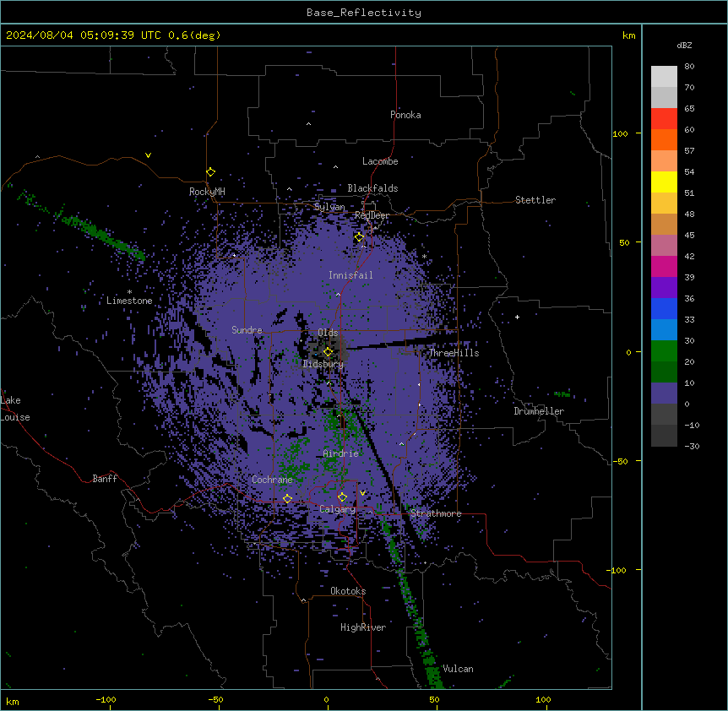The width and height of the screenshot is (728, 711).
Task: Click the white asterisk east of Innisfail
Action: [x=424, y=256]
